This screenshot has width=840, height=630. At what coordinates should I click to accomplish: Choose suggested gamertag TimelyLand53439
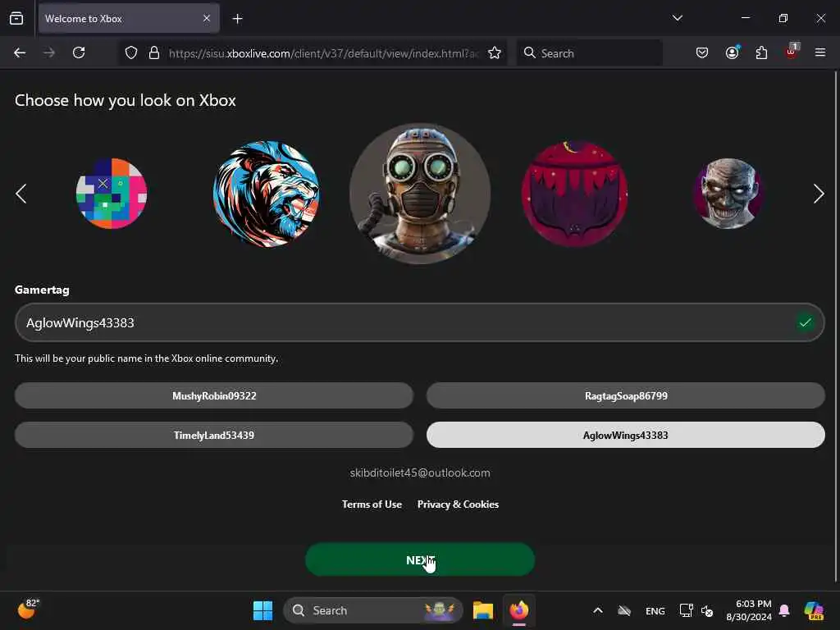tap(214, 435)
